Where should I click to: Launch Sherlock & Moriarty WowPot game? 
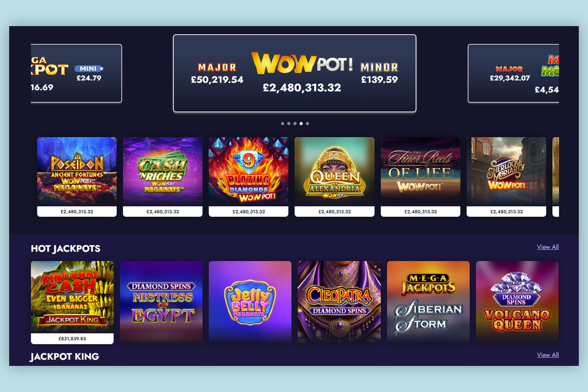(506, 177)
